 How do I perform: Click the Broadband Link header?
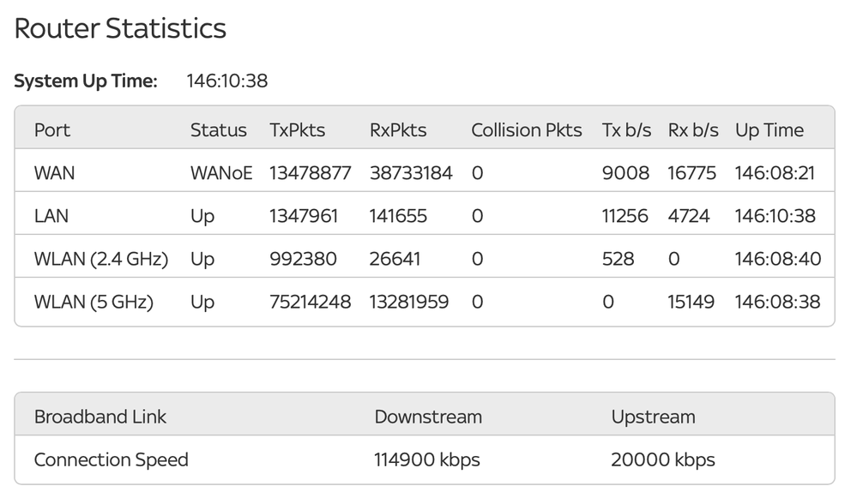click(100, 417)
